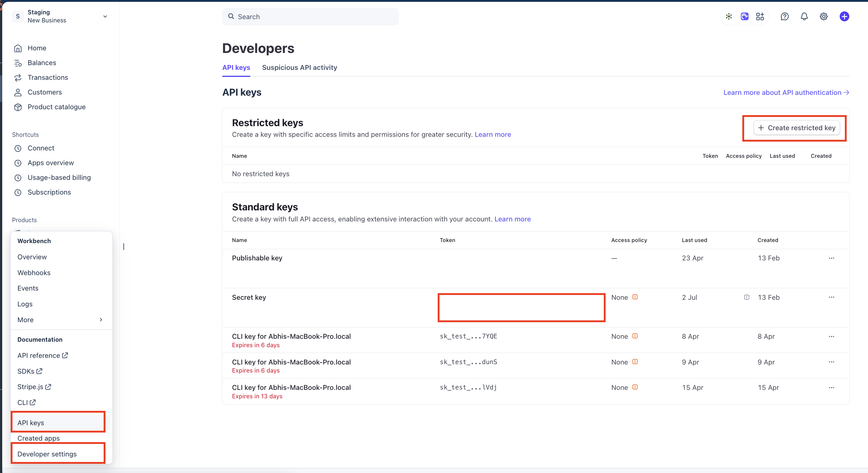Go to Transactions in sidebar
The width and height of the screenshot is (868, 473).
pyautogui.click(x=48, y=78)
